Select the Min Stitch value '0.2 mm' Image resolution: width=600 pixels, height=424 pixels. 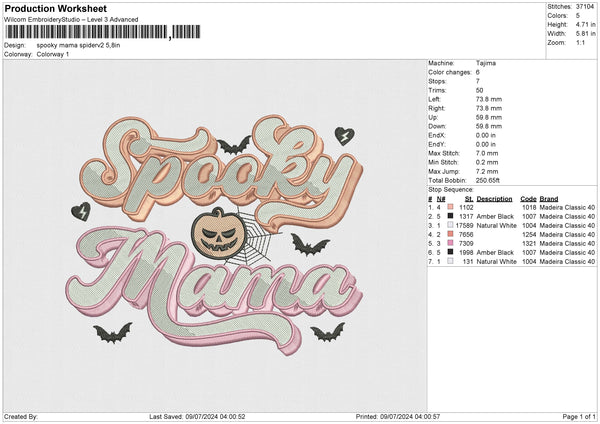click(487, 162)
